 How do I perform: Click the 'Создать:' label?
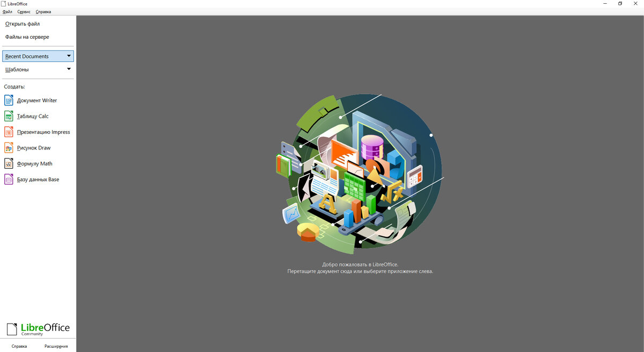(x=14, y=87)
